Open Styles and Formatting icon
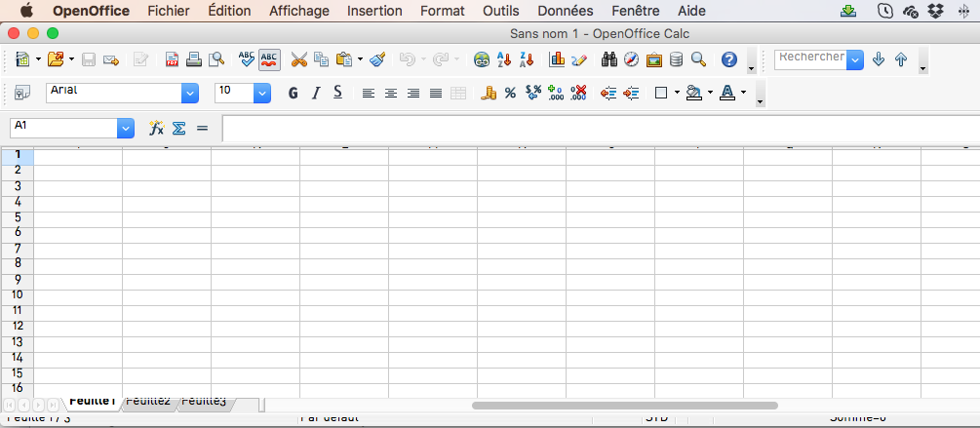 tap(22, 93)
